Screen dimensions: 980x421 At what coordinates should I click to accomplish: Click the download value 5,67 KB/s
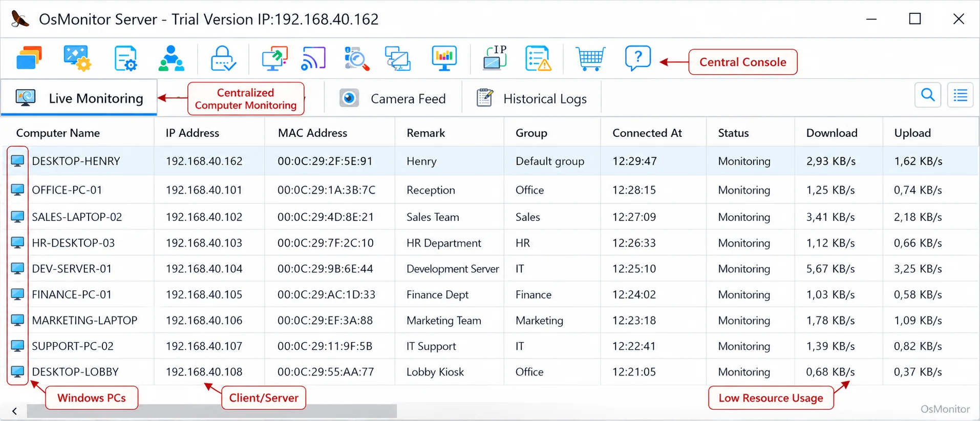tap(830, 268)
